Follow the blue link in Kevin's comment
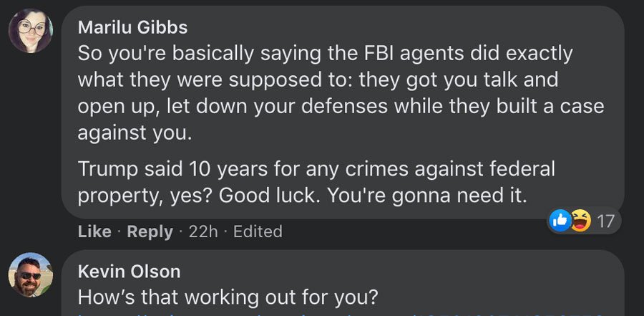Viewport: 644px width, 316px height. (x=341, y=314)
